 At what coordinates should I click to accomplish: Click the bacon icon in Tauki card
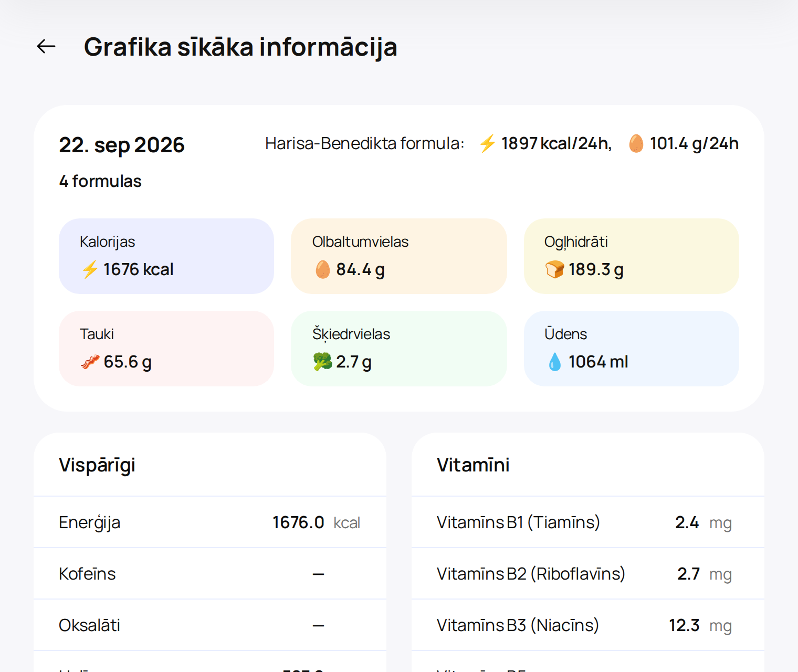(x=90, y=362)
